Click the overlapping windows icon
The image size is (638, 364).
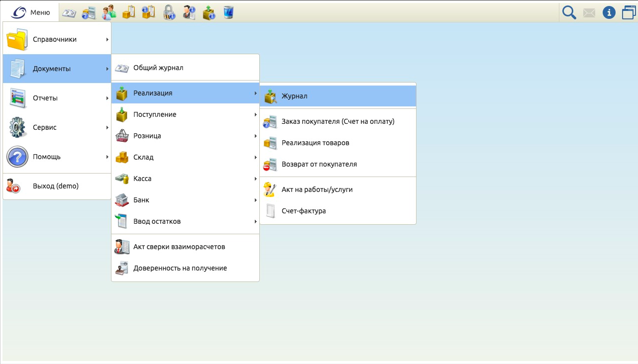629,12
